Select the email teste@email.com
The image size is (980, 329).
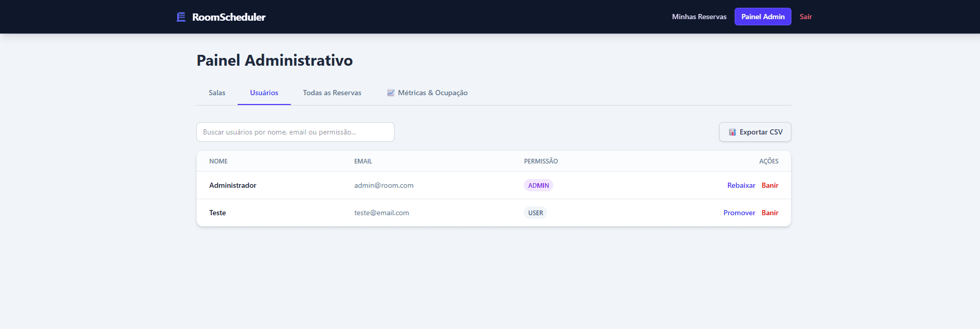(382, 213)
